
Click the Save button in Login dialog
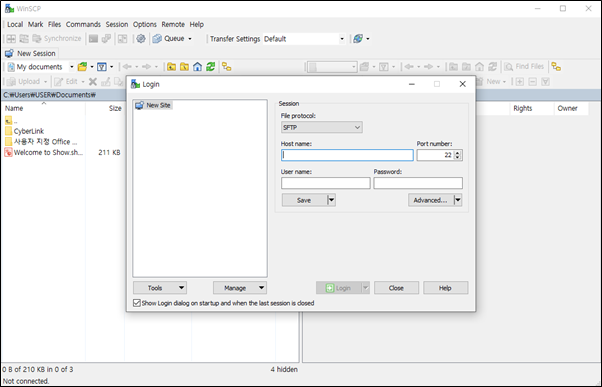click(304, 200)
